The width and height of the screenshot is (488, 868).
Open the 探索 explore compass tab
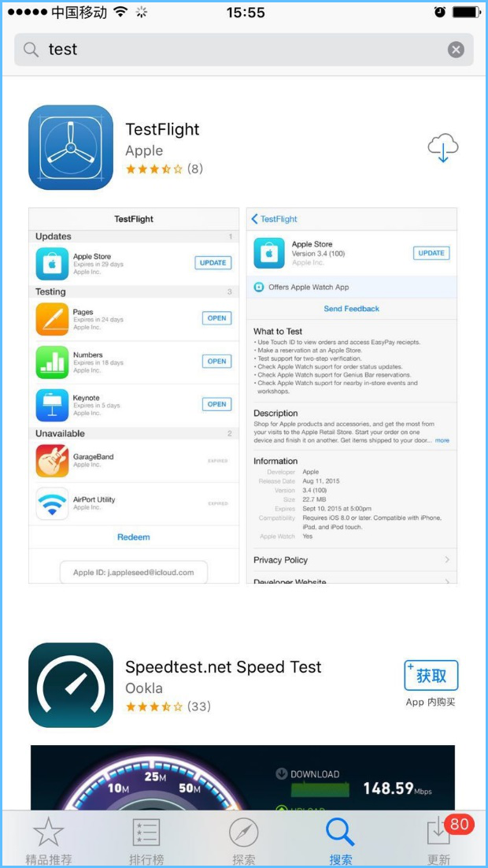coord(244,842)
